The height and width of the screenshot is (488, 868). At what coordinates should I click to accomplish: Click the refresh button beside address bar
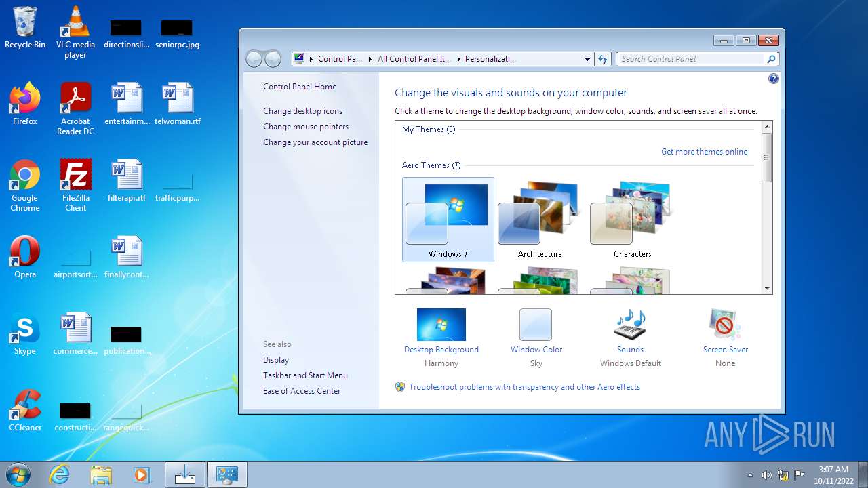[603, 59]
